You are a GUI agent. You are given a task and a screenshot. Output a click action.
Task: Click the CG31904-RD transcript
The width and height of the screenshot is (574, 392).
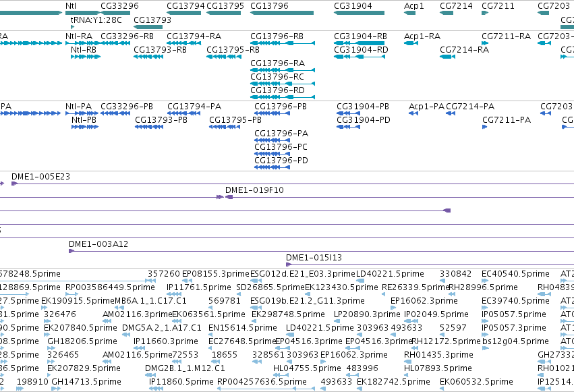[359, 57]
